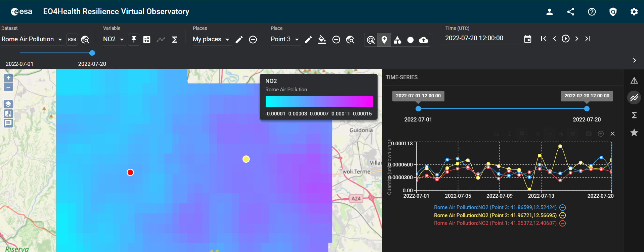Click the Point 1 series legend label
644x252 pixels.
[x=495, y=223]
